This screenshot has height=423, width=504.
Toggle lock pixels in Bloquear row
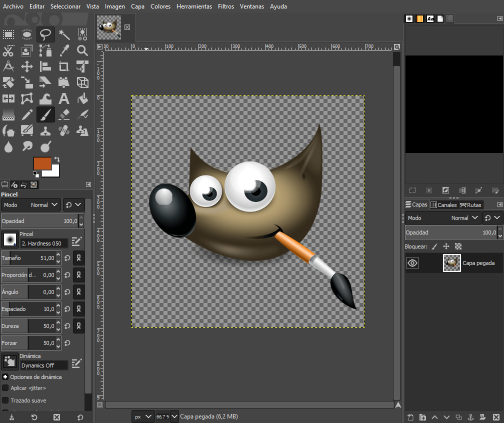[x=434, y=246]
